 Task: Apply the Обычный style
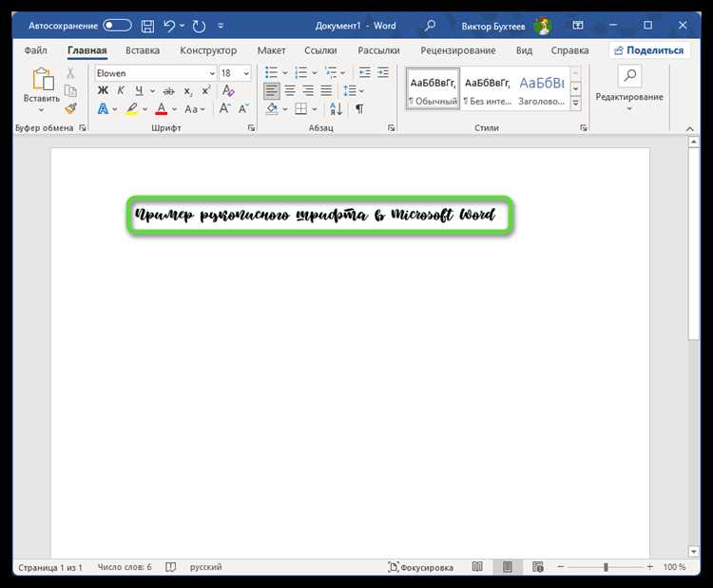click(x=433, y=89)
